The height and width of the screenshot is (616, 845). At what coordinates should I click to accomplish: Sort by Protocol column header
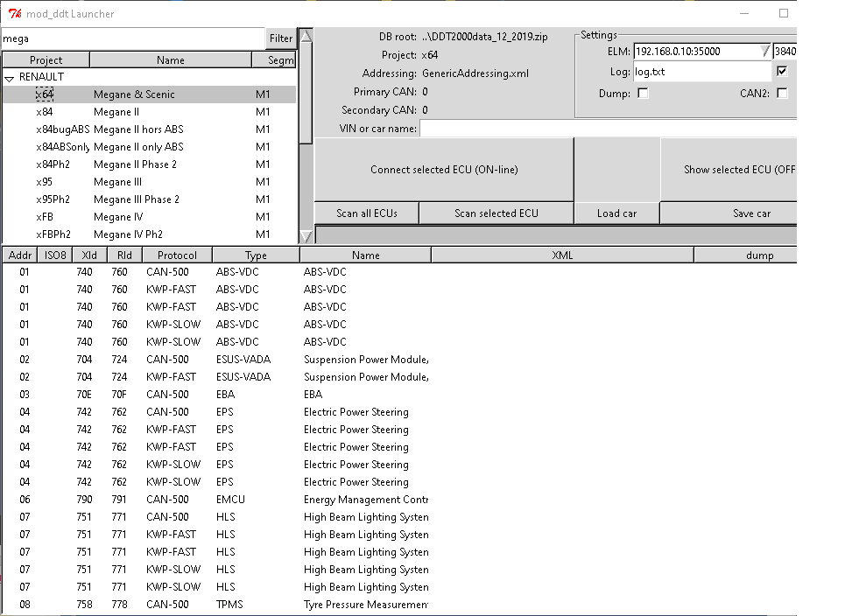coord(177,255)
